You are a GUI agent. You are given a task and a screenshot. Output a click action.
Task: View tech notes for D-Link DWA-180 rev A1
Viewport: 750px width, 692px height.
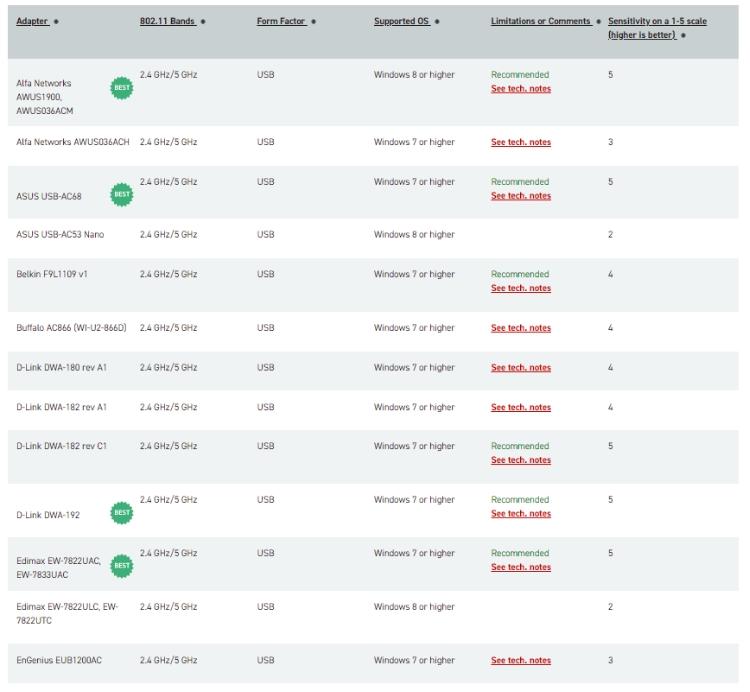[520, 368]
